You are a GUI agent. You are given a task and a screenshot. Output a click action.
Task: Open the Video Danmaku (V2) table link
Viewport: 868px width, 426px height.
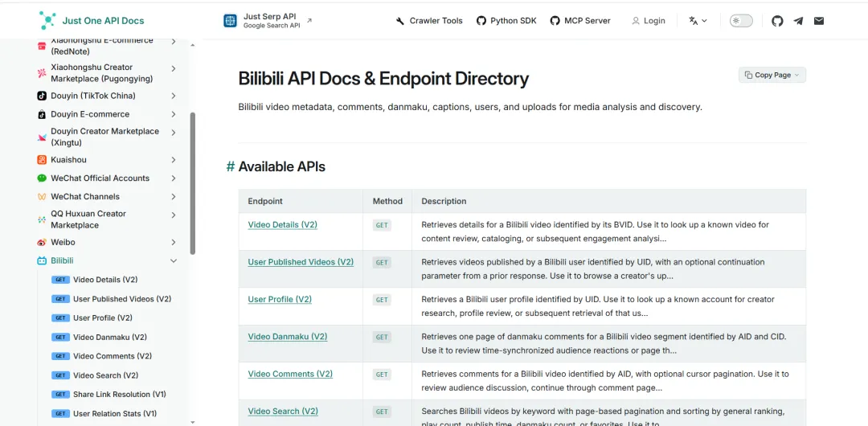(287, 337)
